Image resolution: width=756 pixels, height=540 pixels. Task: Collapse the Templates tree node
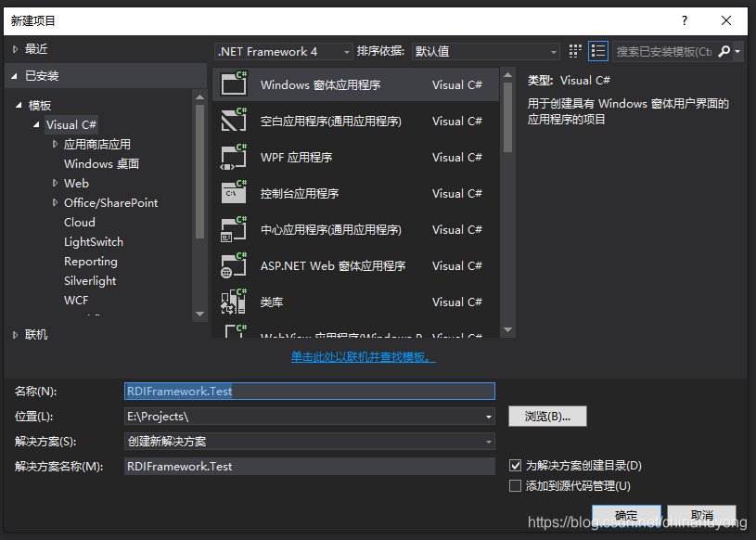[19, 105]
